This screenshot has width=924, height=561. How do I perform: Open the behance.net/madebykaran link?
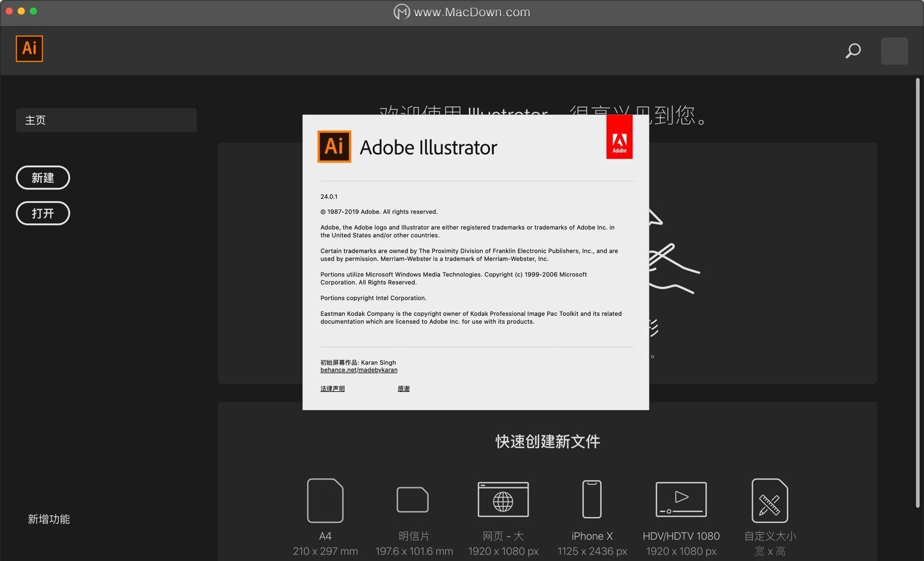point(358,370)
